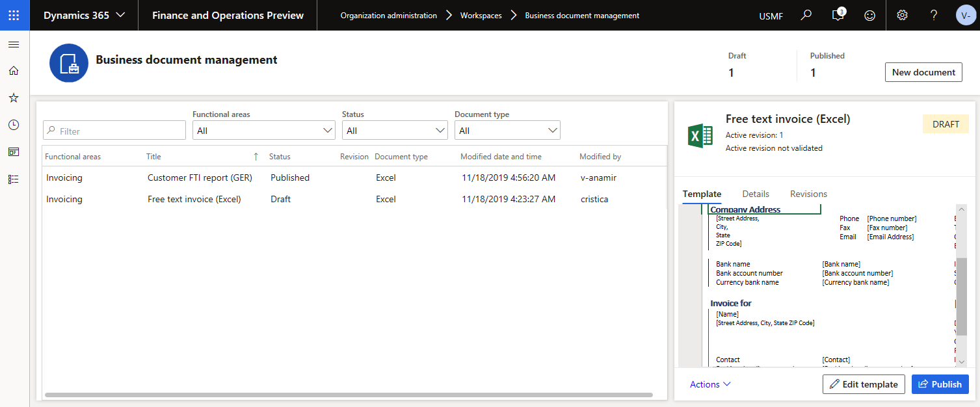This screenshot has height=407, width=980.
Task: Open Modules list icon in sidebar
Action: click(14, 179)
